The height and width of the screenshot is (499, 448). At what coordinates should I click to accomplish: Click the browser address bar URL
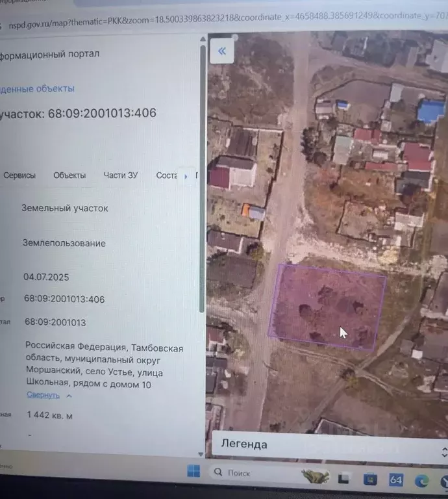pyautogui.click(x=227, y=19)
